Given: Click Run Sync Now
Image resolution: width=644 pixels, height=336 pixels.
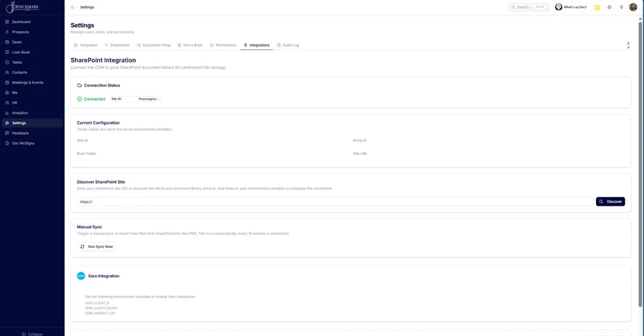Looking at the screenshot, I should [x=97, y=246].
